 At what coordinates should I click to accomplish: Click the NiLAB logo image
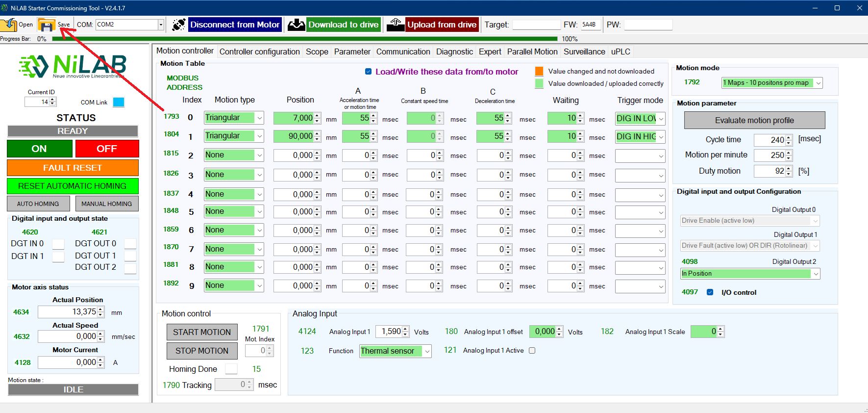tap(73, 66)
